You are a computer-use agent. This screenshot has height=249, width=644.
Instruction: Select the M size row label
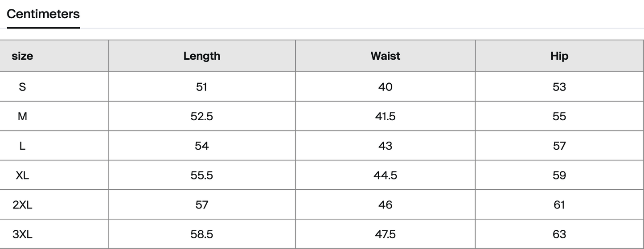(x=22, y=116)
